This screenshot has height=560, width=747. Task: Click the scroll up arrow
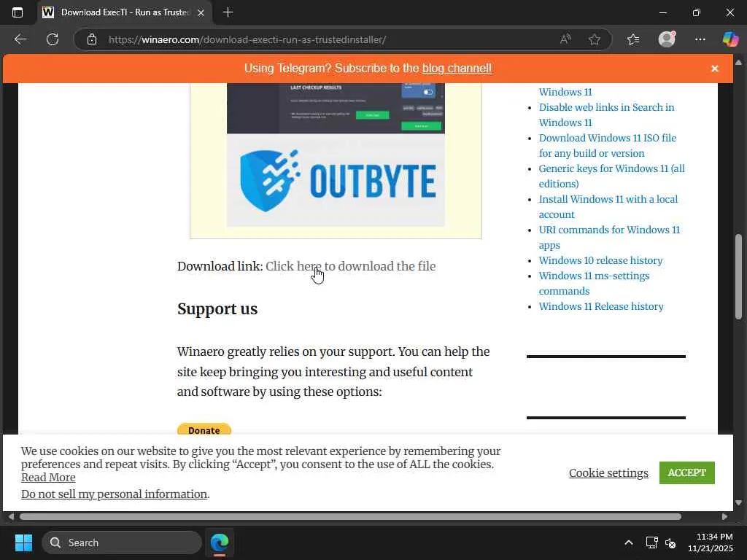[x=738, y=63]
